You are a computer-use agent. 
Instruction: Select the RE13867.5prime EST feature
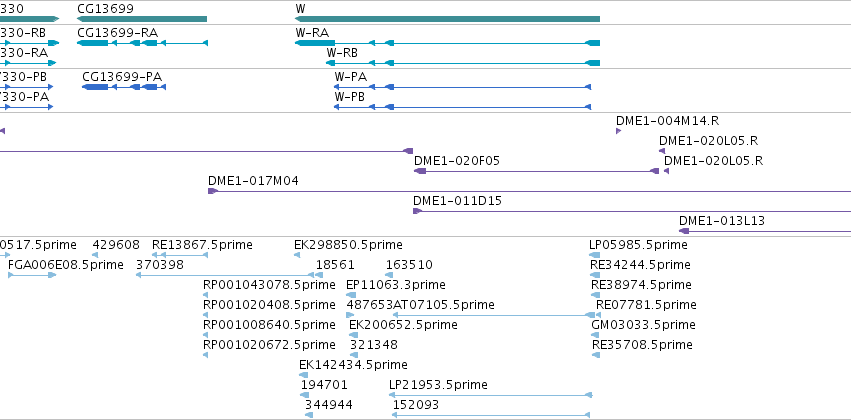(180, 255)
